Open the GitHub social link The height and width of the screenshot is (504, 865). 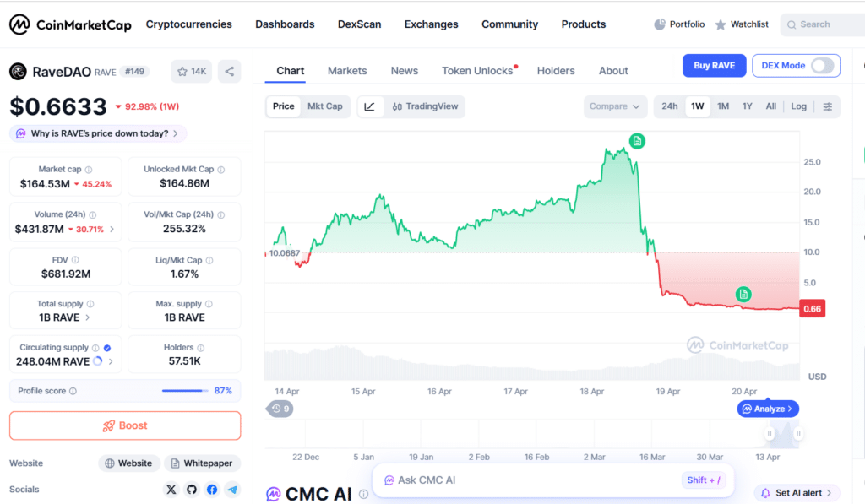point(192,490)
